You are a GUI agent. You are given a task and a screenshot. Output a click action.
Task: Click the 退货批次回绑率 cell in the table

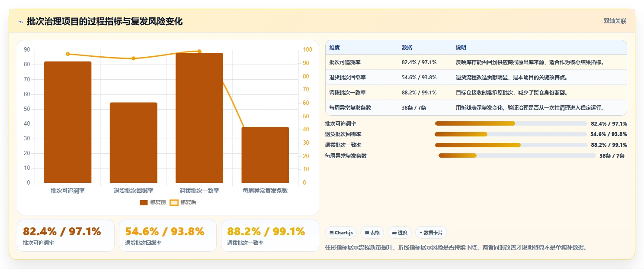click(x=348, y=78)
